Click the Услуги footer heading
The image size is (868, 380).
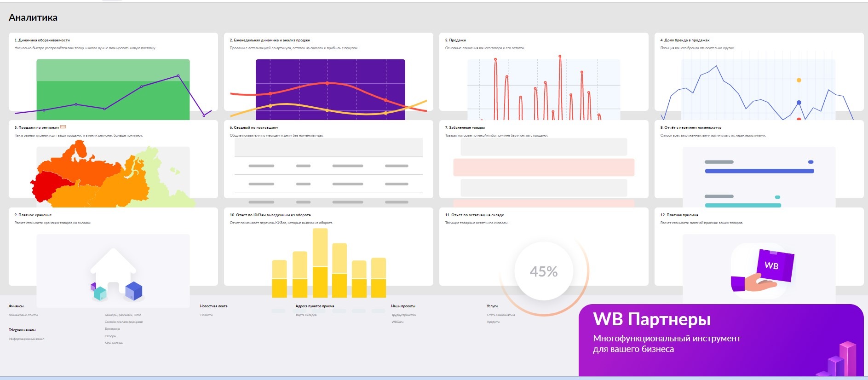pos(492,306)
